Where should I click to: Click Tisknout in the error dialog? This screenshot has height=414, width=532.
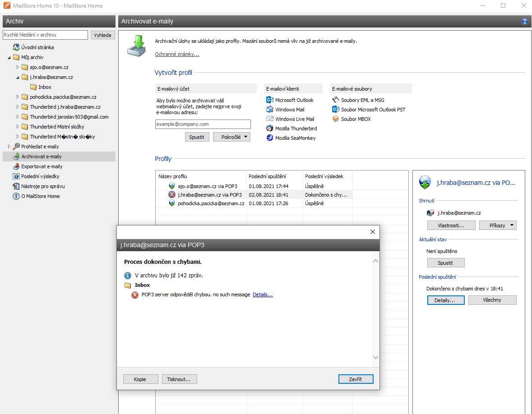point(179,379)
